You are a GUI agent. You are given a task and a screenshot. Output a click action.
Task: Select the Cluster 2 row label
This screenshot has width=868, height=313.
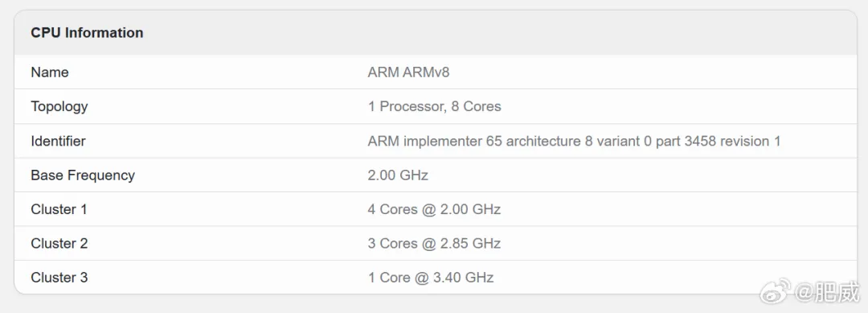pyautogui.click(x=59, y=243)
